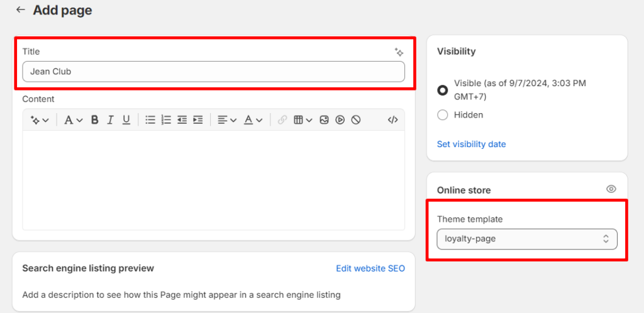644x313 pixels.
Task: Apply underline formatting
Action: (126, 119)
